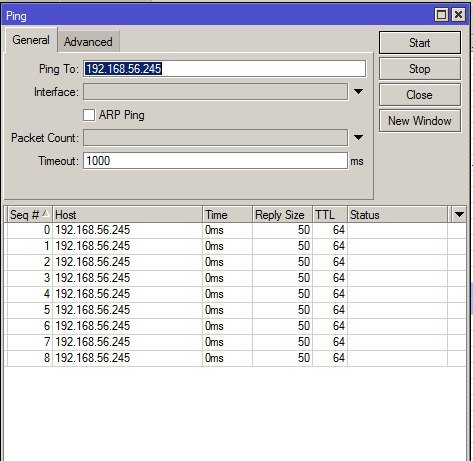Expand the Interface dropdown arrow
Image resolution: width=473 pixels, height=461 pixels.
pyautogui.click(x=358, y=92)
